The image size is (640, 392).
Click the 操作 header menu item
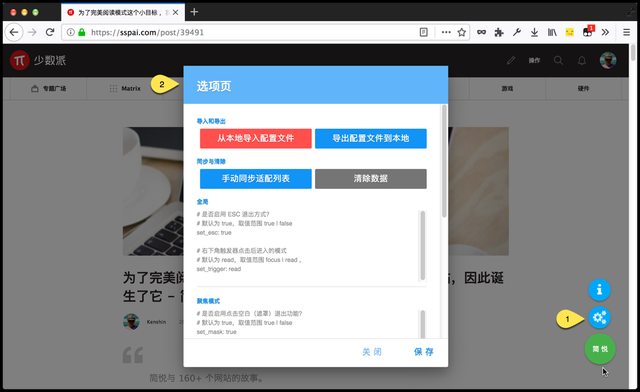point(534,60)
